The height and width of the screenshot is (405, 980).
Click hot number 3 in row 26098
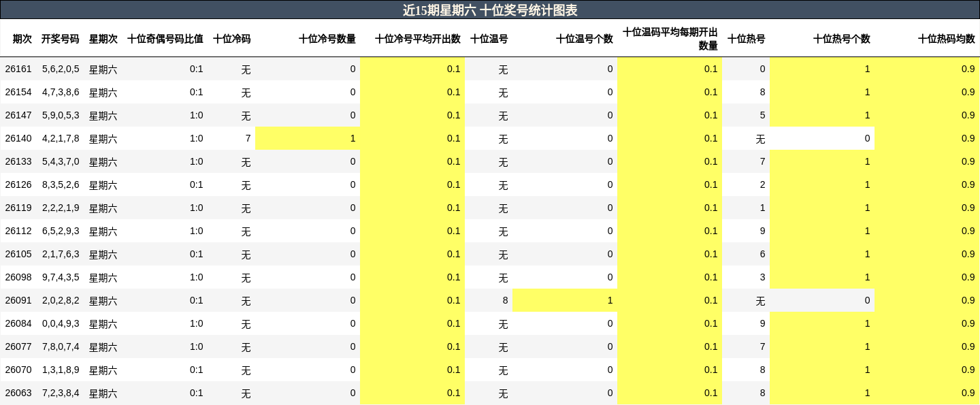pos(762,277)
